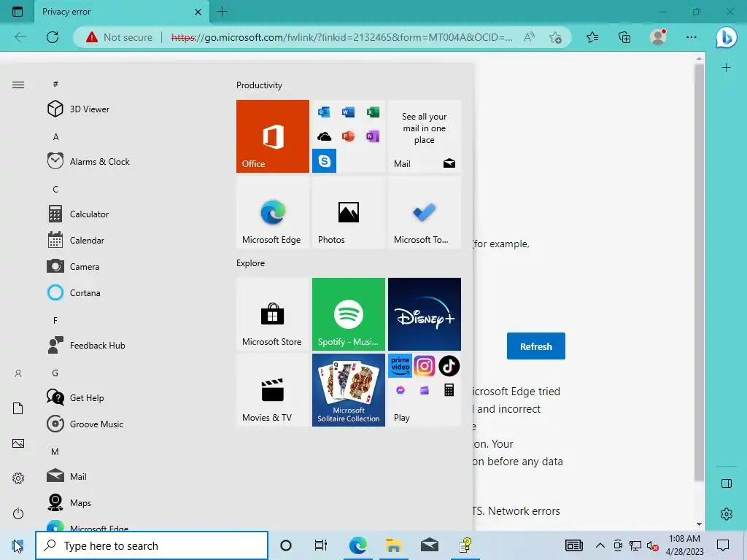Open the Microsoft Edge tile
747x560 pixels.
(273, 212)
